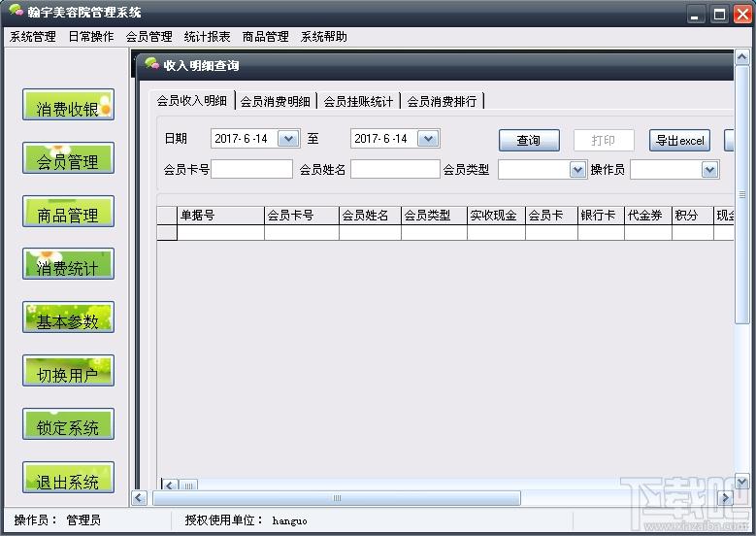Click the 银行卡 column header

click(x=602, y=216)
